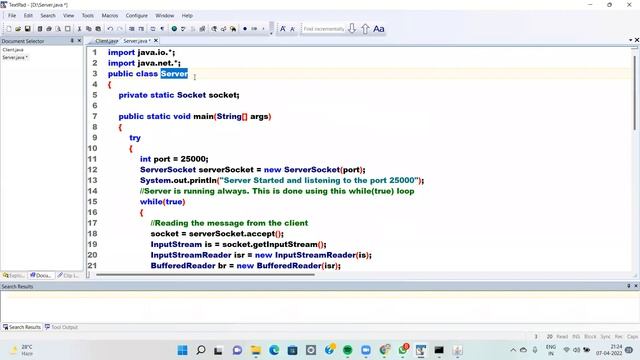This screenshot has width=640, height=360.
Task: Open the document tabs list dropdown arrow
Action: pyautogui.click(x=631, y=40)
